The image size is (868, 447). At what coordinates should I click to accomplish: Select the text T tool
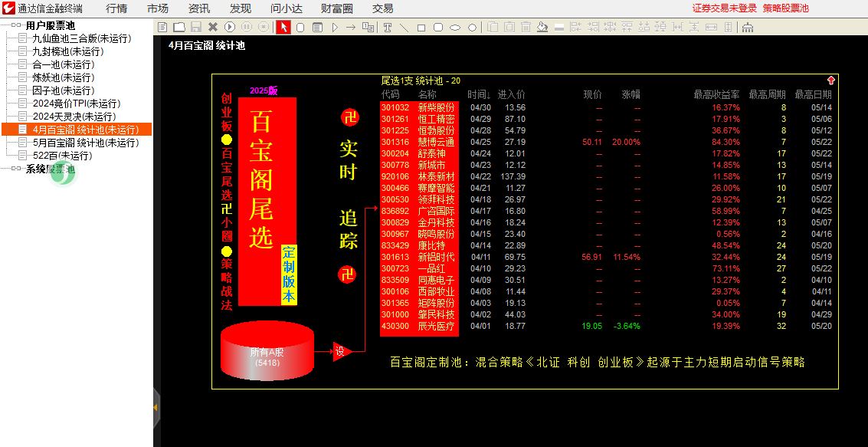pyautogui.click(x=388, y=27)
